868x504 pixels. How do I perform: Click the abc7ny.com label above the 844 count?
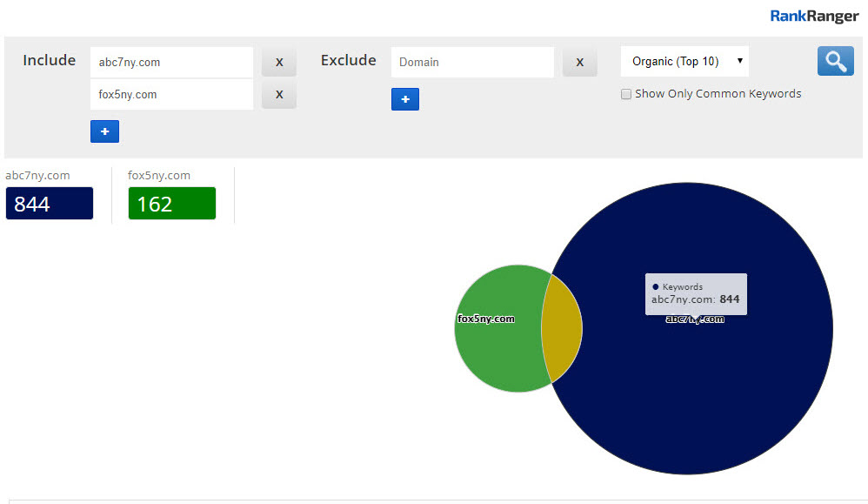pos(37,175)
